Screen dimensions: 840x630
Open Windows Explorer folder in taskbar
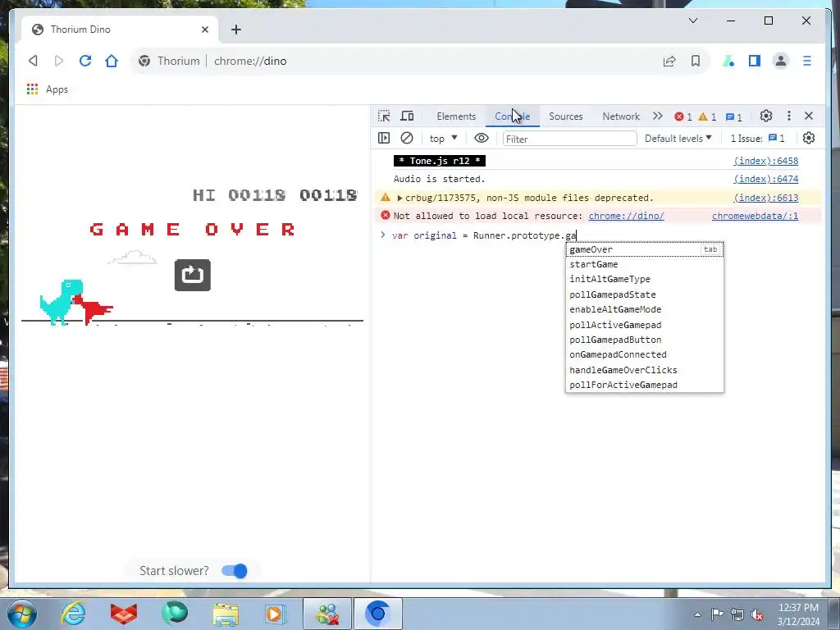(x=226, y=614)
